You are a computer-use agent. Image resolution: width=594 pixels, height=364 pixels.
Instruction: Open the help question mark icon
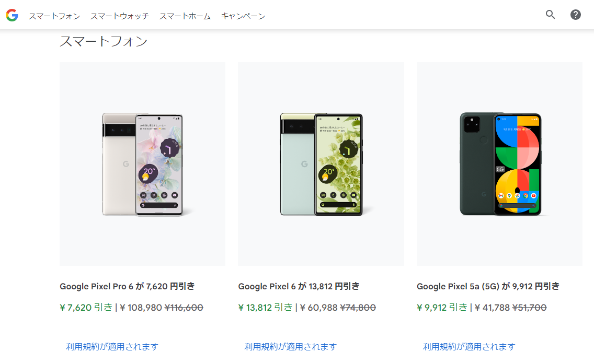(x=575, y=15)
